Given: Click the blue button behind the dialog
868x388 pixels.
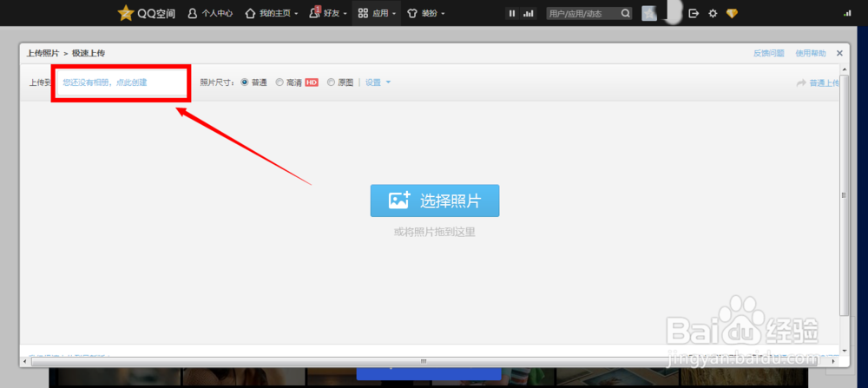Looking at the screenshot, I should 429,373.
